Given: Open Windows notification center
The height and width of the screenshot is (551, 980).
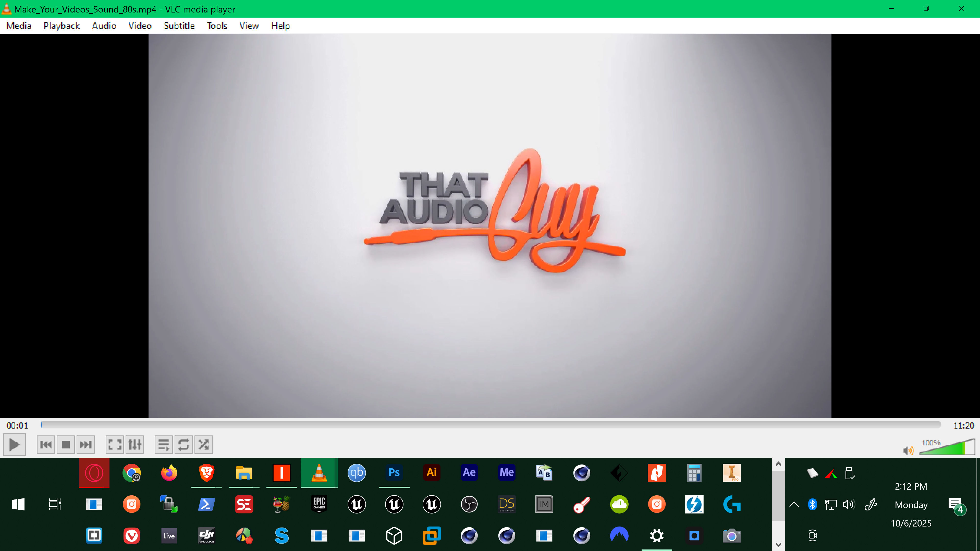Looking at the screenshot, I should point(955,505).
